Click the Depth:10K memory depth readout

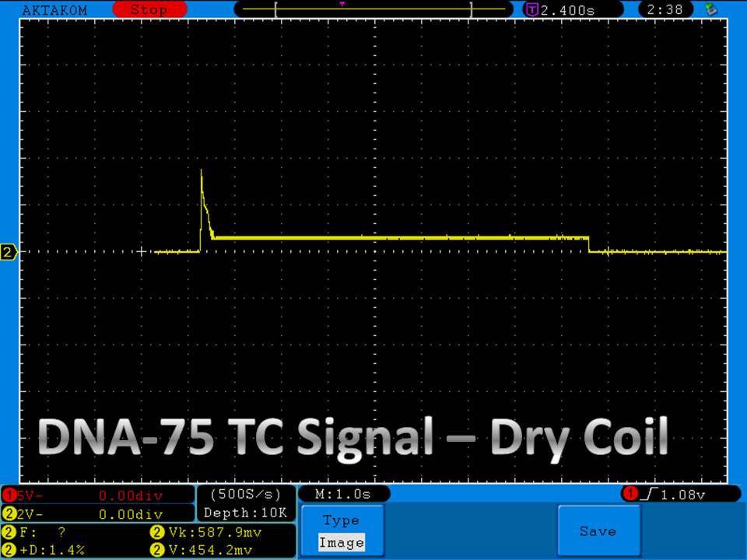coord(246,513)
